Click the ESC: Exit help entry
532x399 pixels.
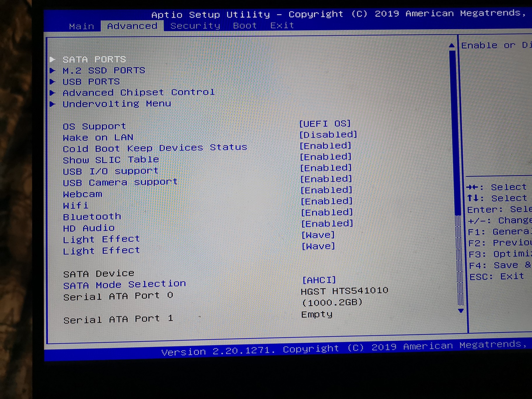497,276
